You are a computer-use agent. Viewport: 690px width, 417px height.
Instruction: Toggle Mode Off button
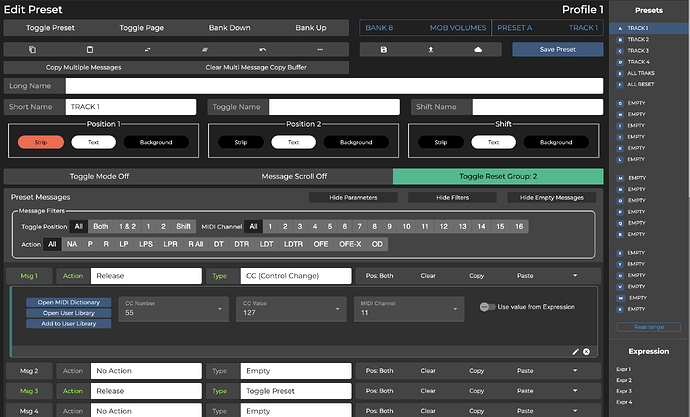point(100,176)
